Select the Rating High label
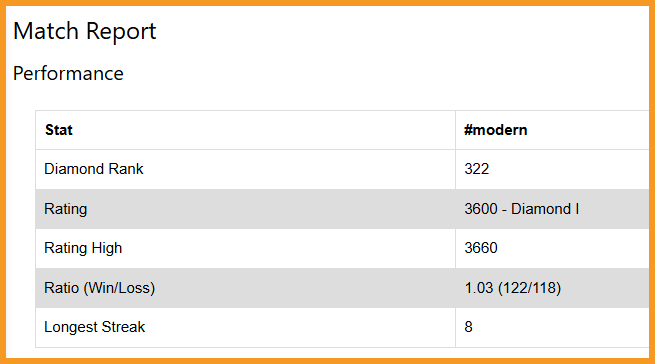Image resolution: width=655 pixels, height=364 pixels. pyautogui.click(x=83, y=248)
